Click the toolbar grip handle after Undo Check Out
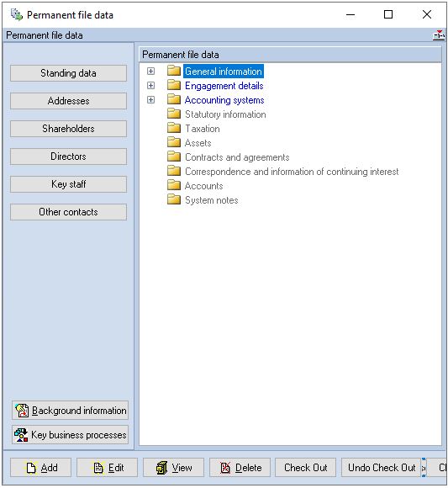Image resolution: width=448 pixels, height=488 pixels. tap(424, 468)
